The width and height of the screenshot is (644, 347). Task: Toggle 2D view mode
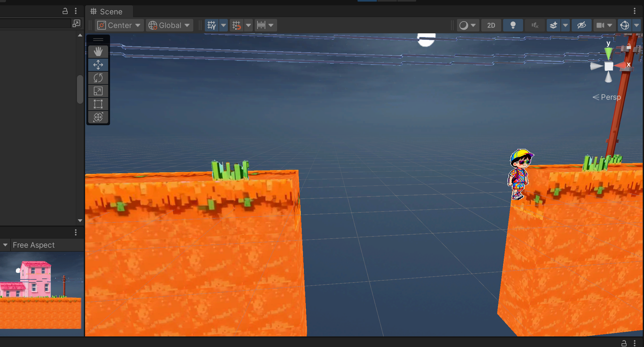click(x=491, y=25)
